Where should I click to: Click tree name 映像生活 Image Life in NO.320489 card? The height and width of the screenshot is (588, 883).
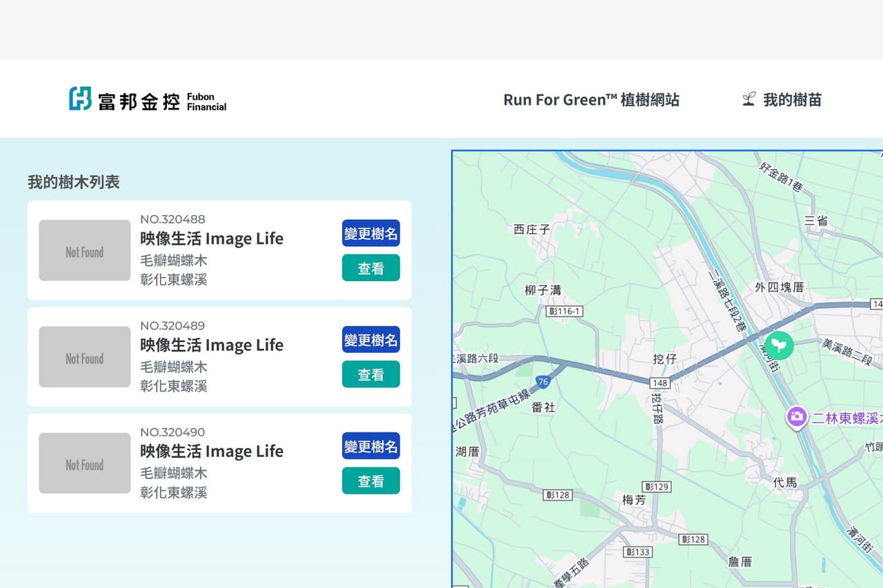point(212,345)
